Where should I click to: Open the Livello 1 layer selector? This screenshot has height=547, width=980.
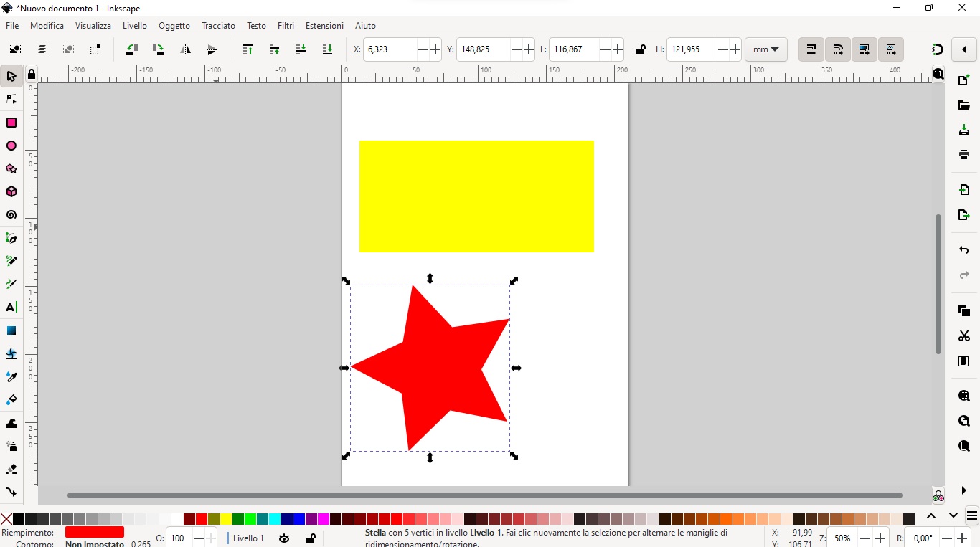[247, 538]
